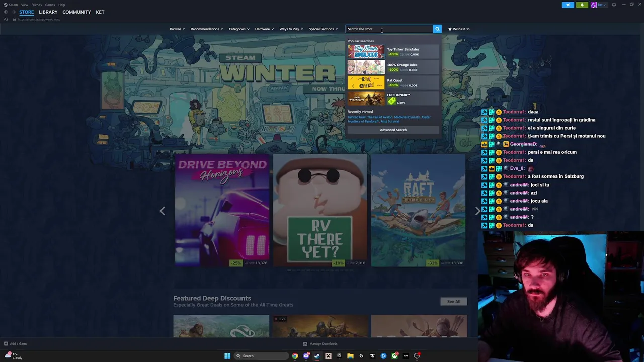The image size is (644, 362).
Task: Switch to the STORE tab
Action: 27,12
